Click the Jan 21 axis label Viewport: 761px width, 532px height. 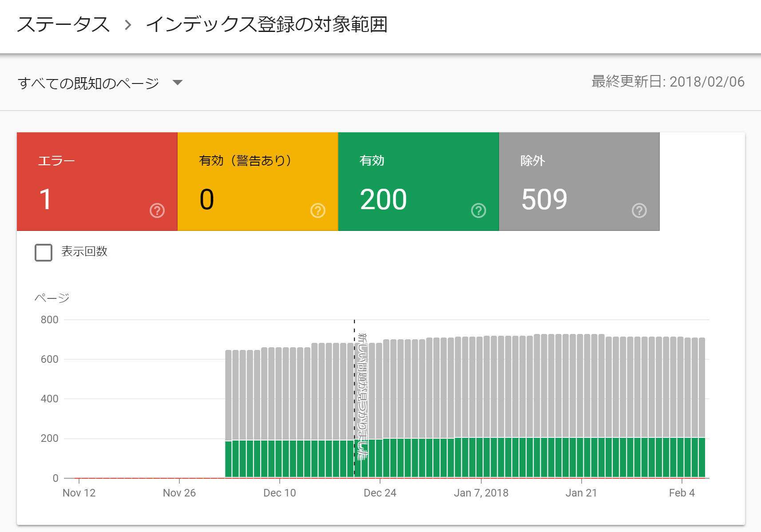pos(582,493)
